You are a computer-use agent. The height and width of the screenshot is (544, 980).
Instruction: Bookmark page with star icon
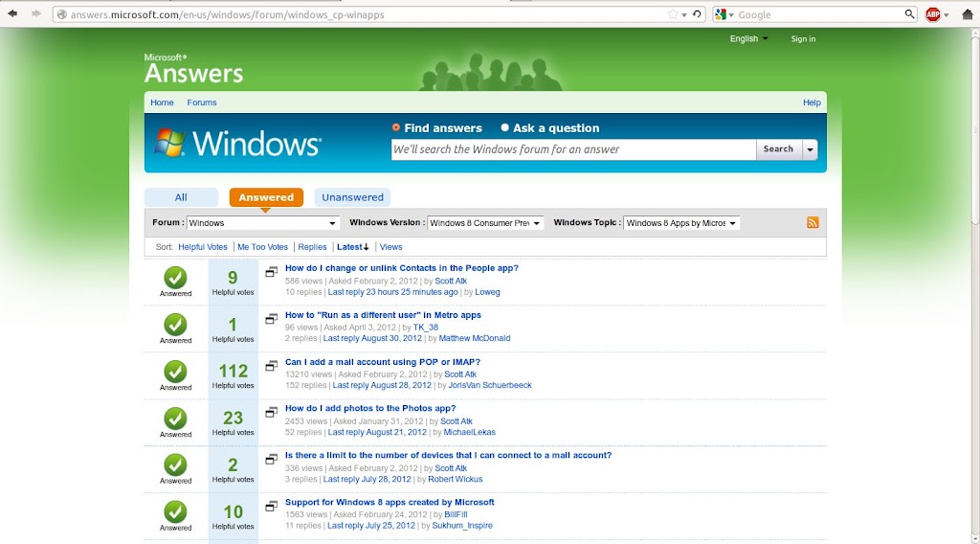click(673, 14)
